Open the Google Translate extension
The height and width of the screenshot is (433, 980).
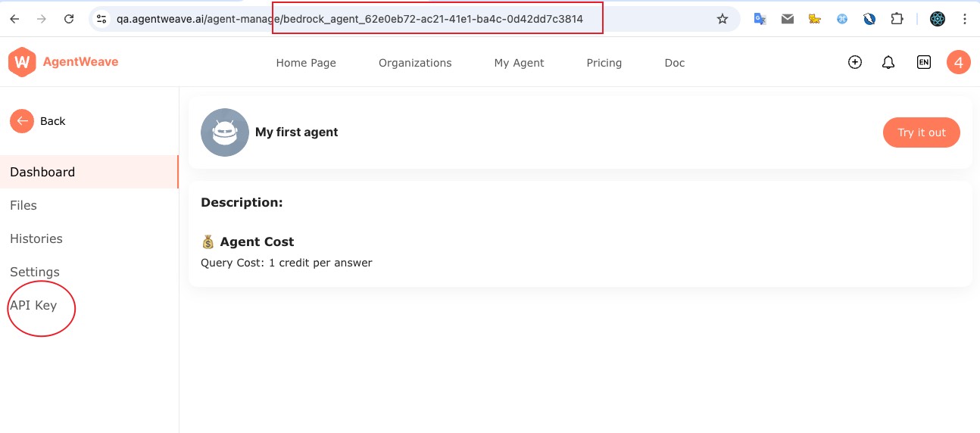click(x=760, y=19)
